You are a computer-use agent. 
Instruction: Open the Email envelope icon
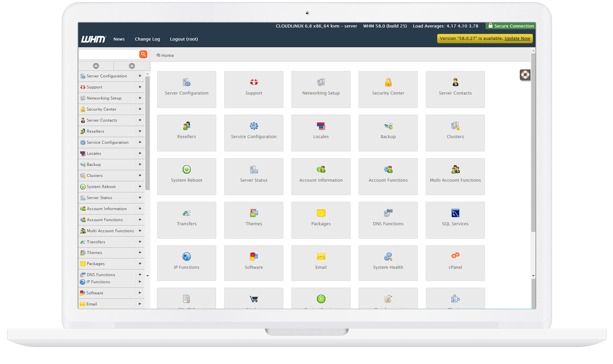tap(321, 257)
